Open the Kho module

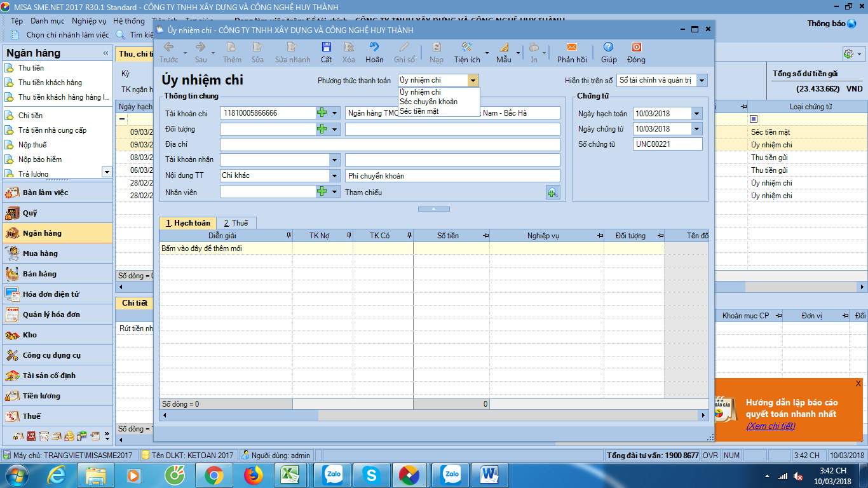click(x=57, y=335)
